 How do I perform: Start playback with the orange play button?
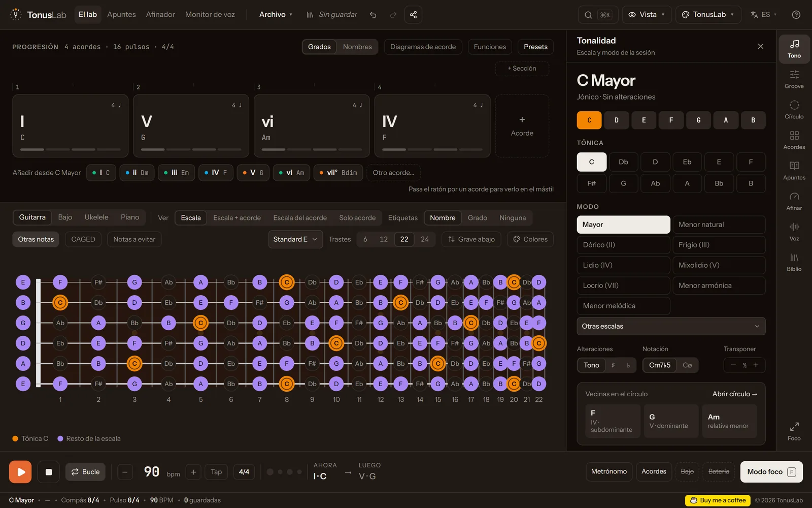(20, 472)
